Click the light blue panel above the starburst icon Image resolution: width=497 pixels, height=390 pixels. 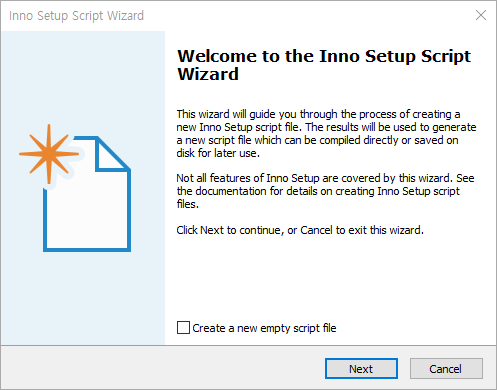(83, 77)
